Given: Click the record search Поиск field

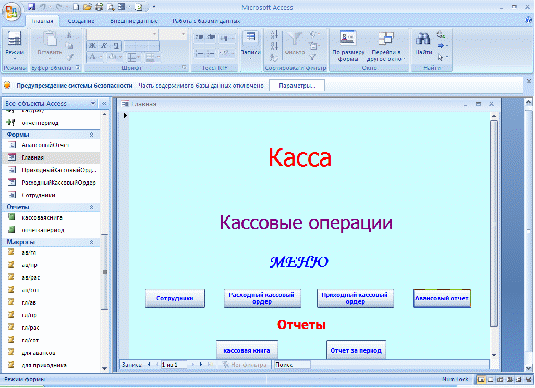Looking at the screenshot, I should click(292, 364).
